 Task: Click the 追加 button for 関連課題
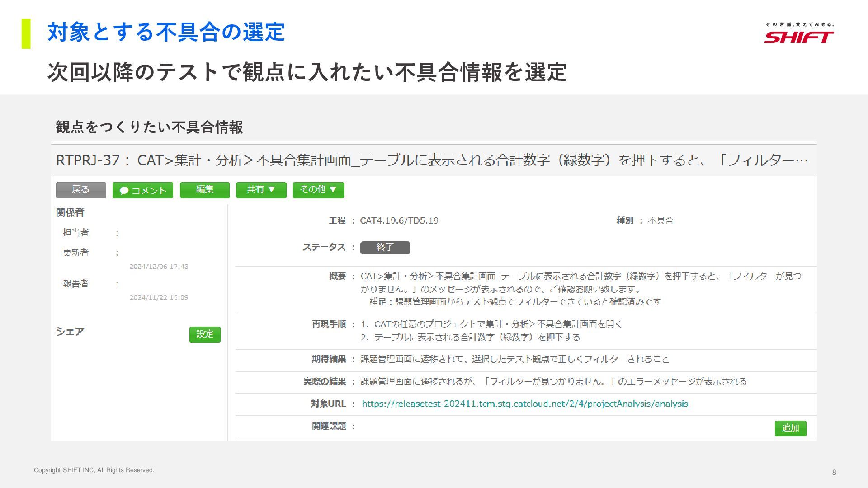[x=790, y=428]
